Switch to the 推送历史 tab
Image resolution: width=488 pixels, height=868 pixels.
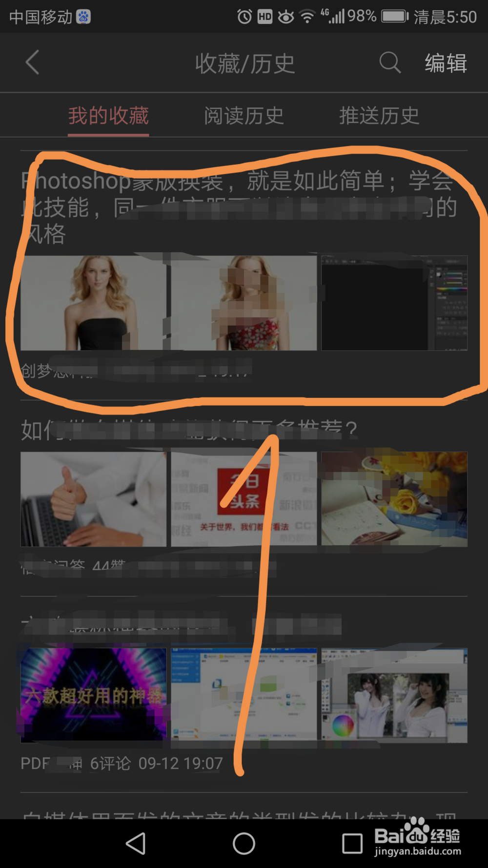(x=379, y=116)
